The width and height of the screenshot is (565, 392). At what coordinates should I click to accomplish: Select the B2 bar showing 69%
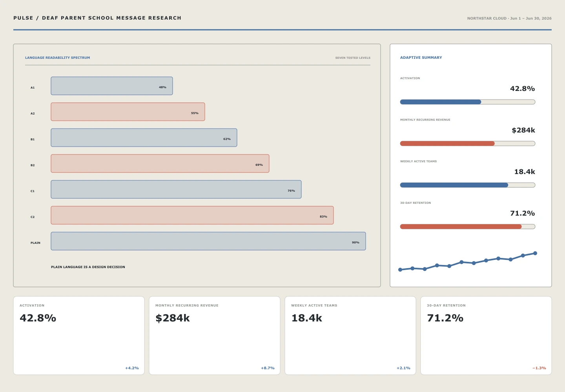pos(160,163)
